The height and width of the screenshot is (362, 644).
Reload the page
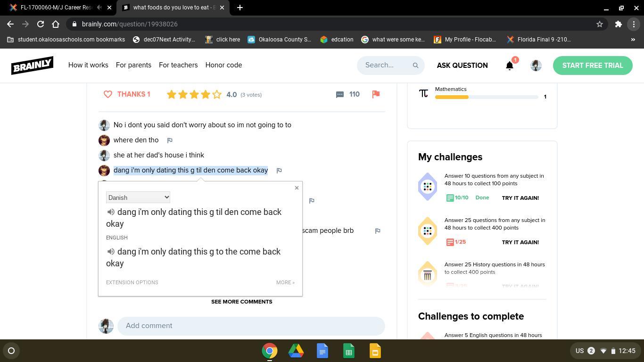coord(41,24)
